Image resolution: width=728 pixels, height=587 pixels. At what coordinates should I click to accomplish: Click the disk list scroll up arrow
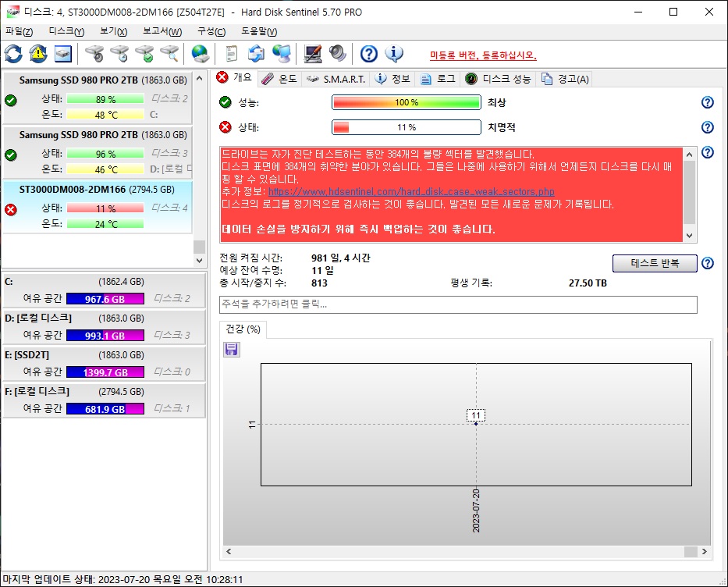coord(199,78)
